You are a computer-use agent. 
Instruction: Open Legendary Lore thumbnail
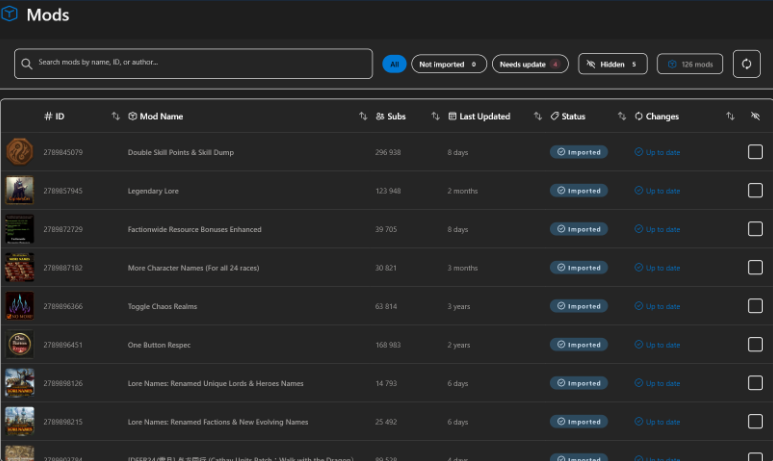20,190
